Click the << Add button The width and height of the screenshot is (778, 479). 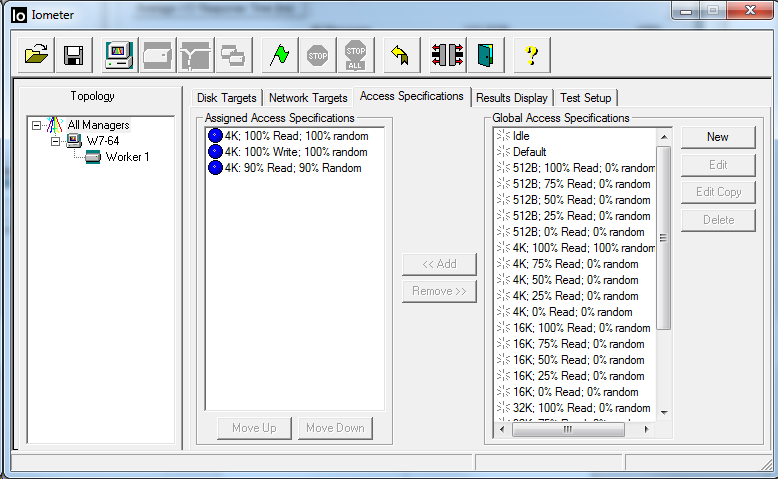click(439, 264)
